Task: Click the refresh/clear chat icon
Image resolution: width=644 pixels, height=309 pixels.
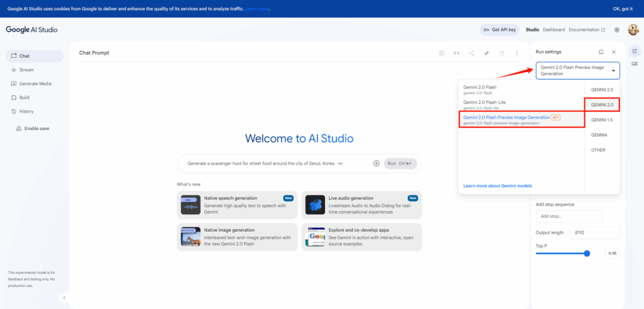Action: pyautogui.click(x=501, y=53)
